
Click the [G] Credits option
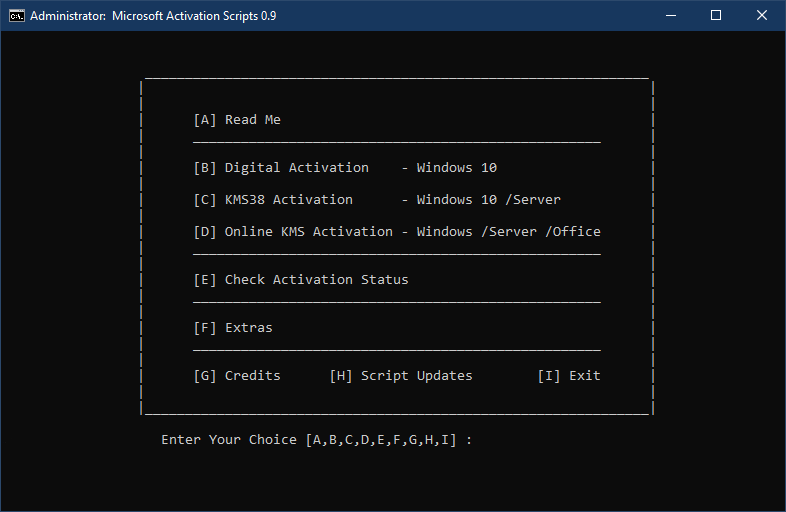(237, 376)
